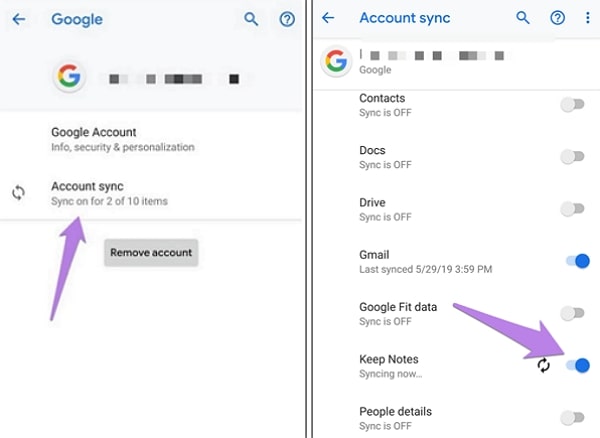Click the 'Google' page title
Screen dimensions: 600x438
77,19
